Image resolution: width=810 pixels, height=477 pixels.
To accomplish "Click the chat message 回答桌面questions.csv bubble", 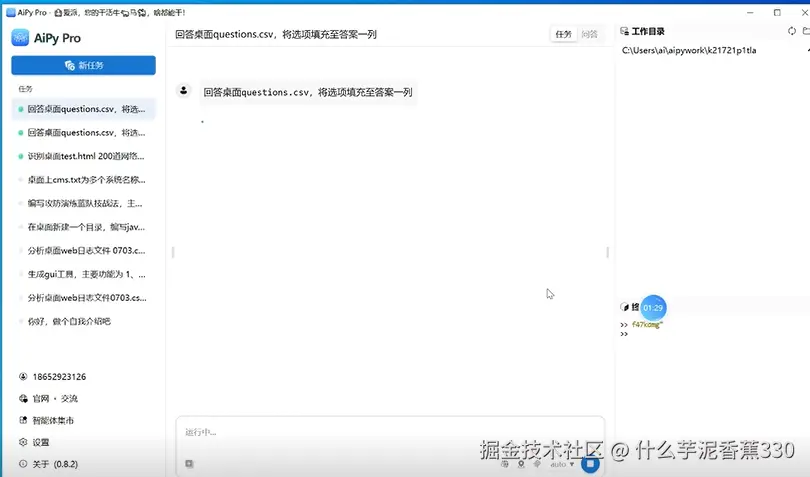I will [308, 93].
